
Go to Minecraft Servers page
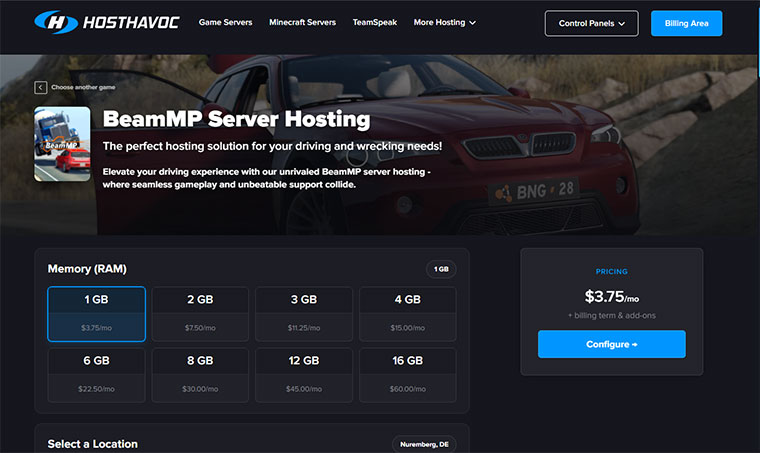[302, 22]
